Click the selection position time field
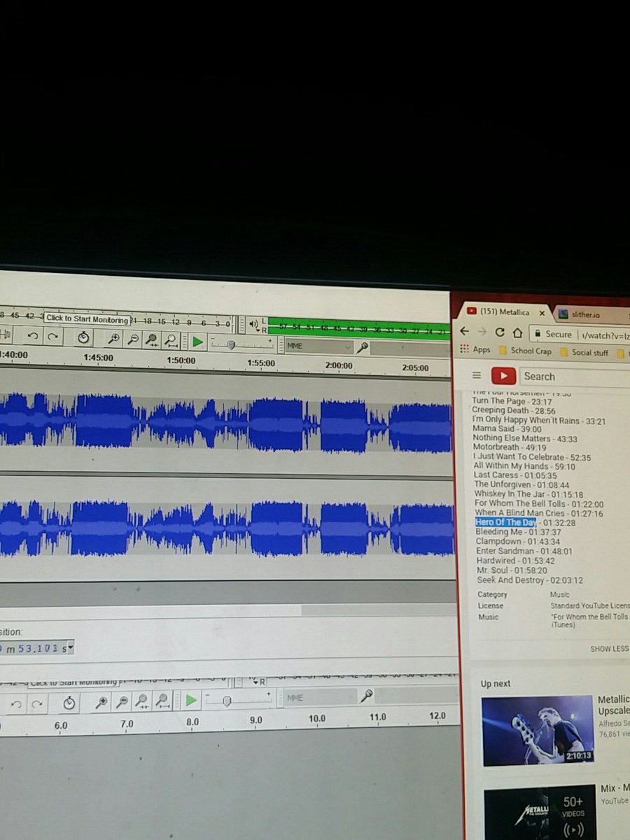630x840 pixels. [x=35, y=649]
